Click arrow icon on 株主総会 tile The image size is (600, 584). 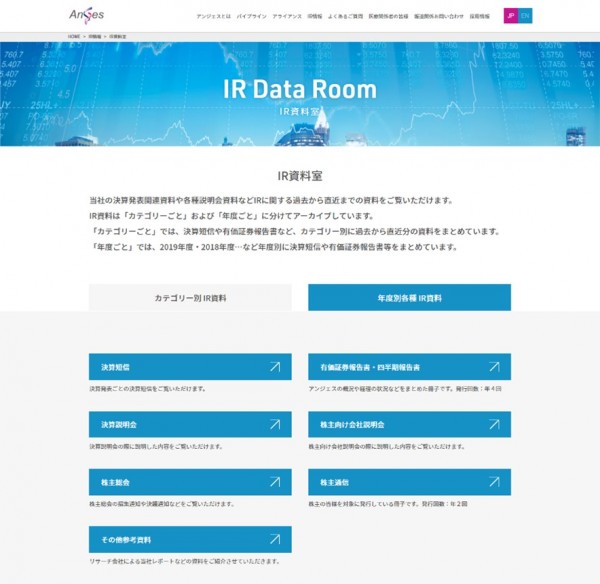point(275,482)
